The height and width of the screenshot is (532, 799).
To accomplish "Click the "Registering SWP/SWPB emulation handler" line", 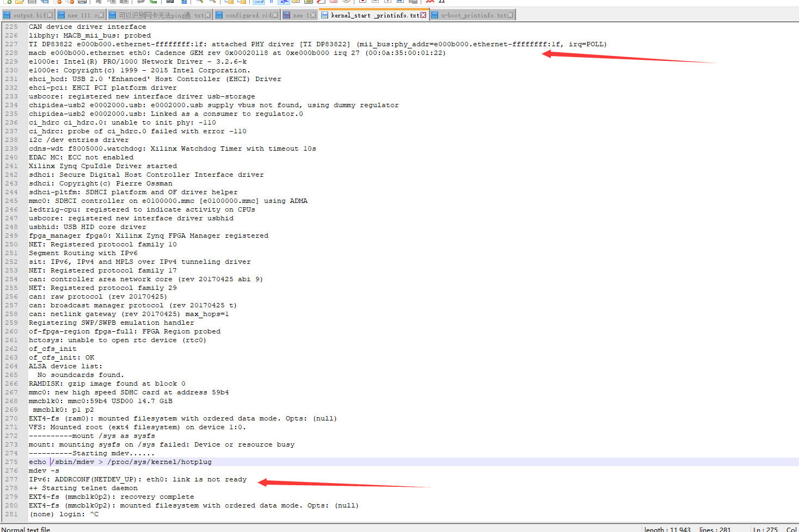I will coord(112,323).
